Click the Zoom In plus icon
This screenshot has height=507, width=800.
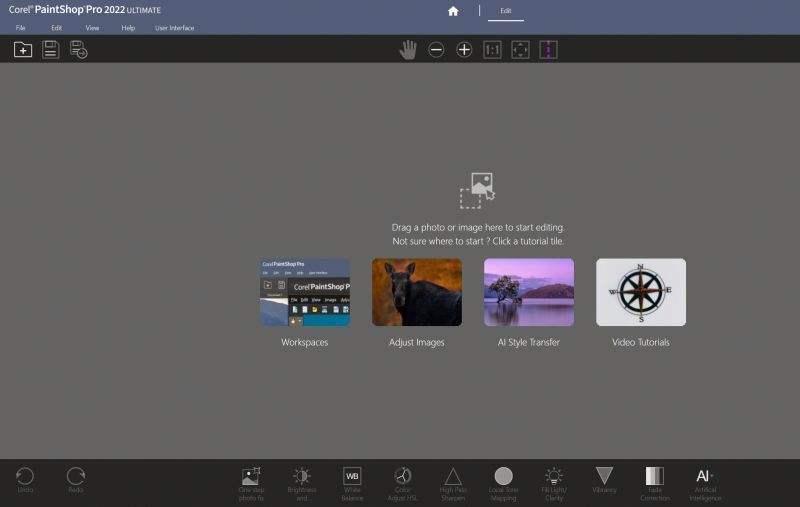(464, 50)
